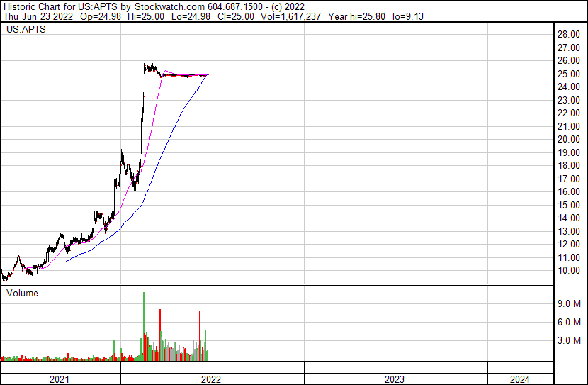
Task: Click the tallest green volume bar
Action: pos(144,326)
